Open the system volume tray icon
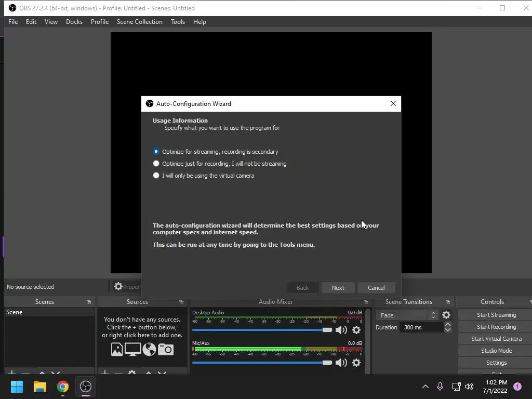Screen dimensions: 532x399 point(469,387)
